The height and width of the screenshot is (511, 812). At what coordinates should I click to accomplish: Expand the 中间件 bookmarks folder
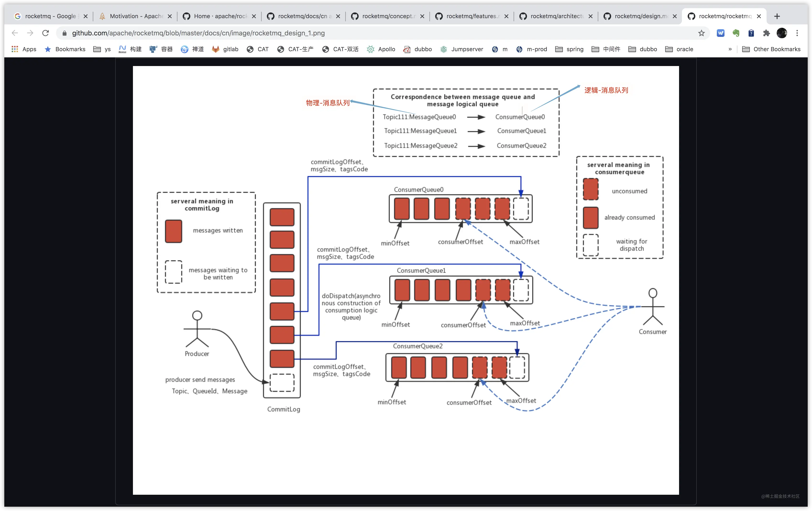(x=606, y=49)
